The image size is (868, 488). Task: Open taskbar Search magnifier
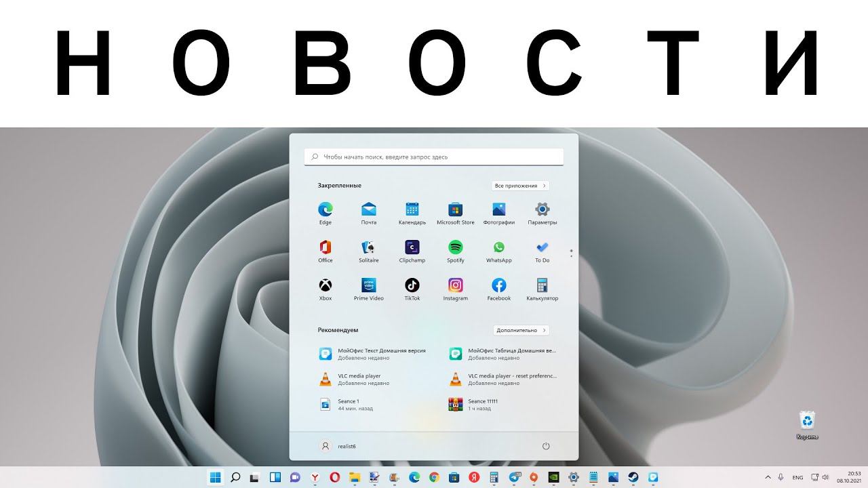[235, 477]
